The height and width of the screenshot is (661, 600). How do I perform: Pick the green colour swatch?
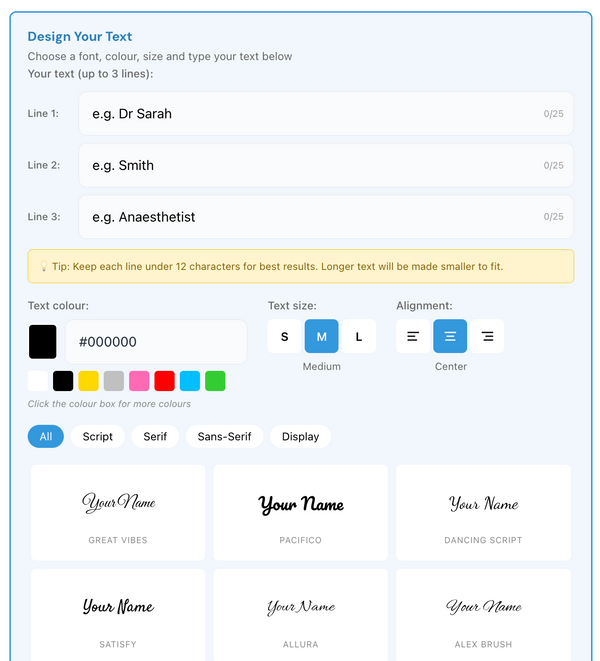215,381
